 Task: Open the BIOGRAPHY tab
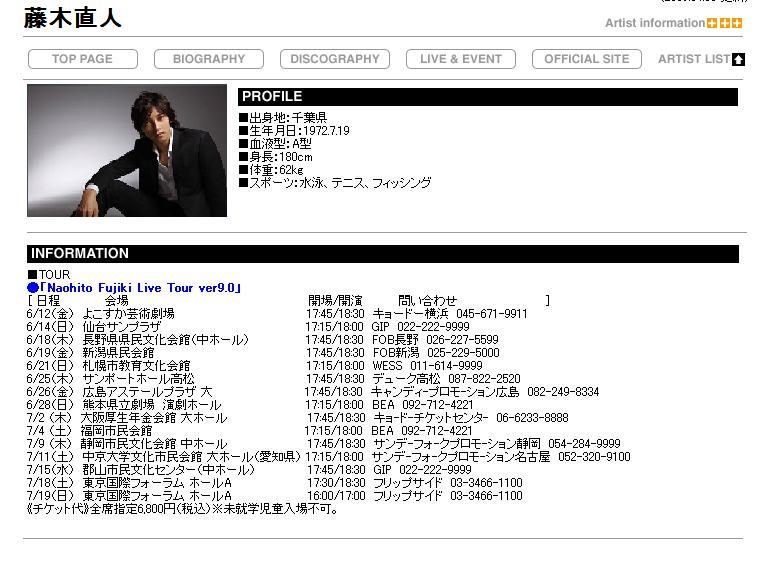click(209, 59)
